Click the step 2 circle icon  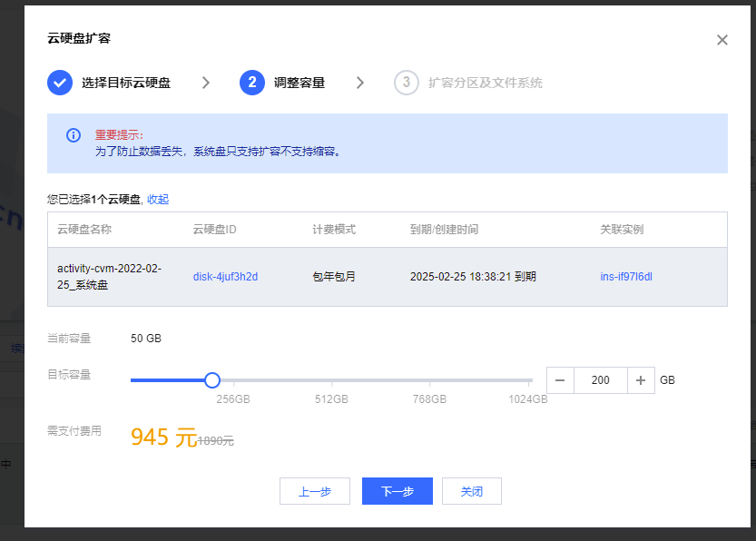[x=251, y=83]
